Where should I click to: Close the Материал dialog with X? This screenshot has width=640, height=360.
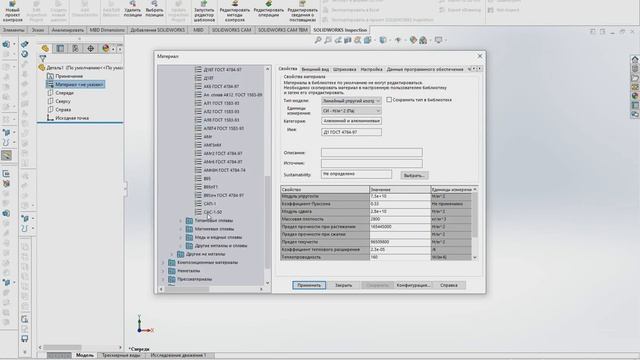tap(480, 56)
